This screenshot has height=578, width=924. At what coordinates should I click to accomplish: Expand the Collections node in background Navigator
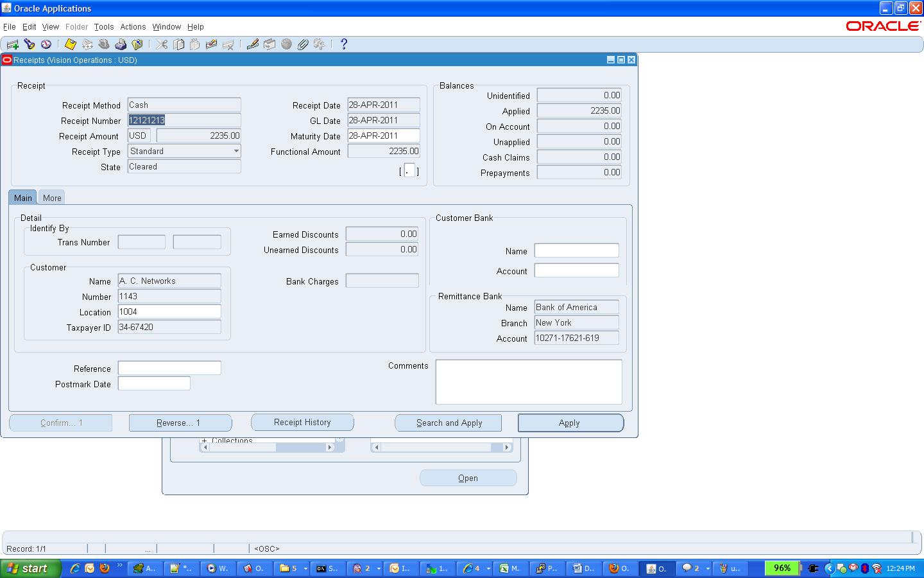205,441
